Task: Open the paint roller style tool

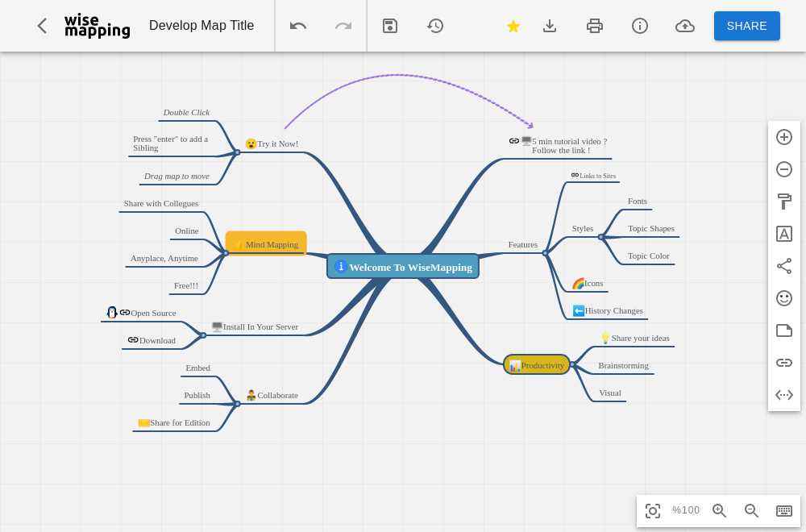Action: [784, 202]
